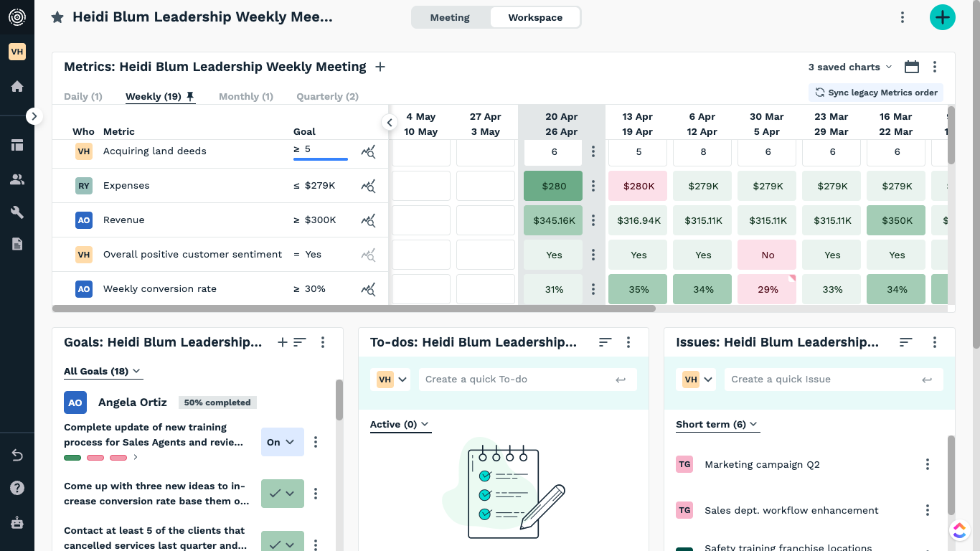Select the Weekly (19) metrics tab
This screenshot has width=980, height=551.
click(160, 96)
